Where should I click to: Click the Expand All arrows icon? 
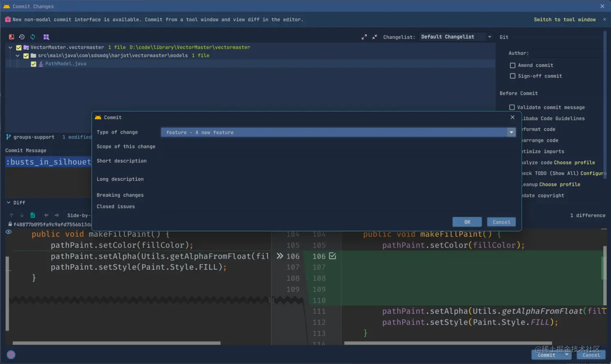click(364, 37)
